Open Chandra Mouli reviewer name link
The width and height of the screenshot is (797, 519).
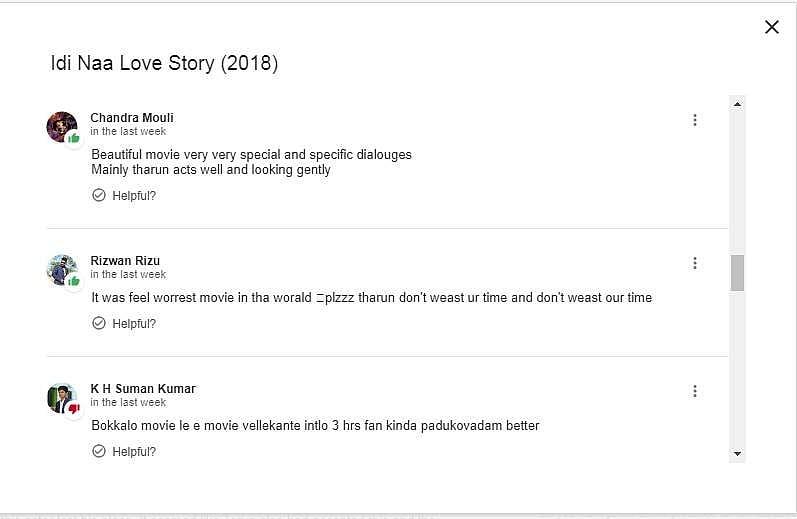131,118
